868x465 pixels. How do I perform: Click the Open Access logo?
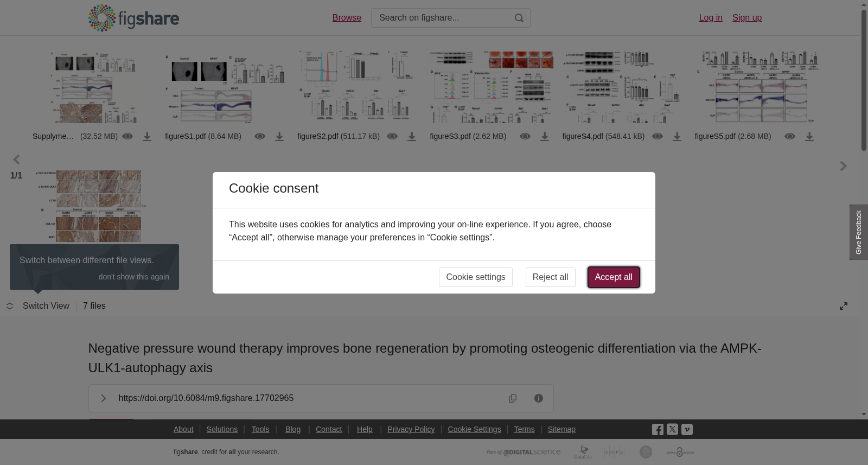click(x=681, y=452)
